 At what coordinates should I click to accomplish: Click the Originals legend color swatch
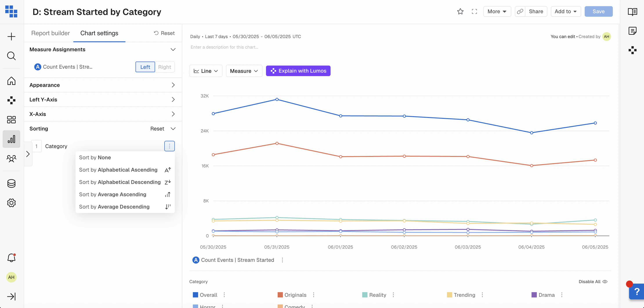click(280, 295)
